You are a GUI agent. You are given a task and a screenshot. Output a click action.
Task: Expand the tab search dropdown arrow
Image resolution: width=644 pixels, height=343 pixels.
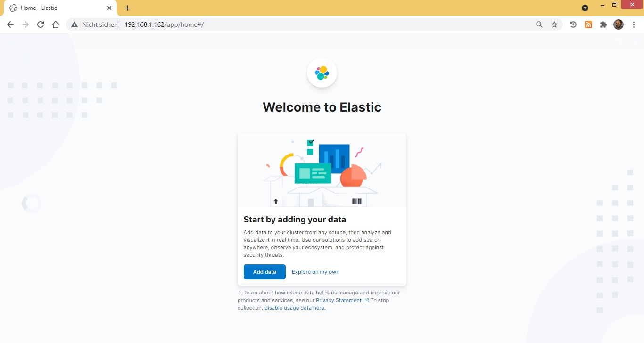(x=585, y=8)
